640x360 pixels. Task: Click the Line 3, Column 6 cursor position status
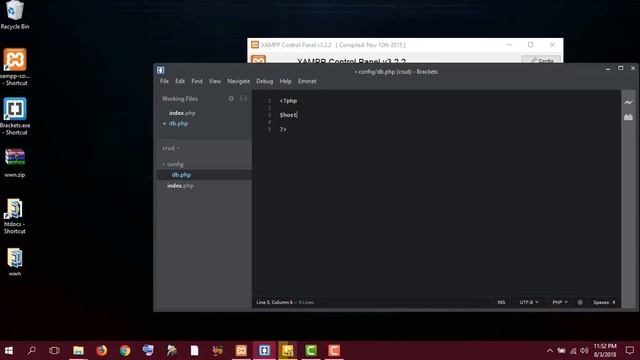pyautogui.click(x=274, y=302)
